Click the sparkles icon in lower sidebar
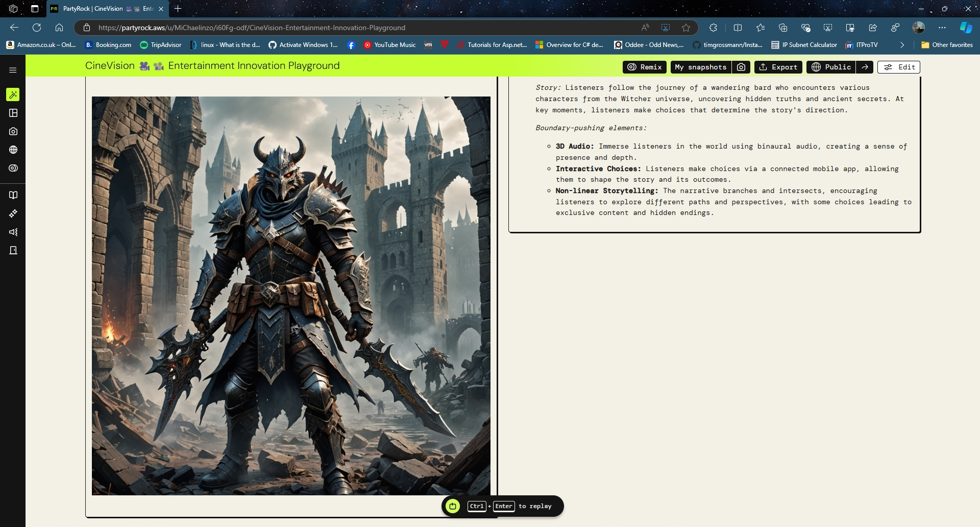 click(13, 213)
